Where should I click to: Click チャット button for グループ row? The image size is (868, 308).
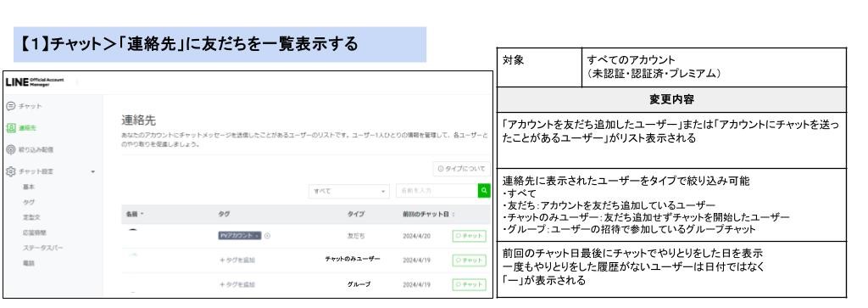(x=470, y=285)
